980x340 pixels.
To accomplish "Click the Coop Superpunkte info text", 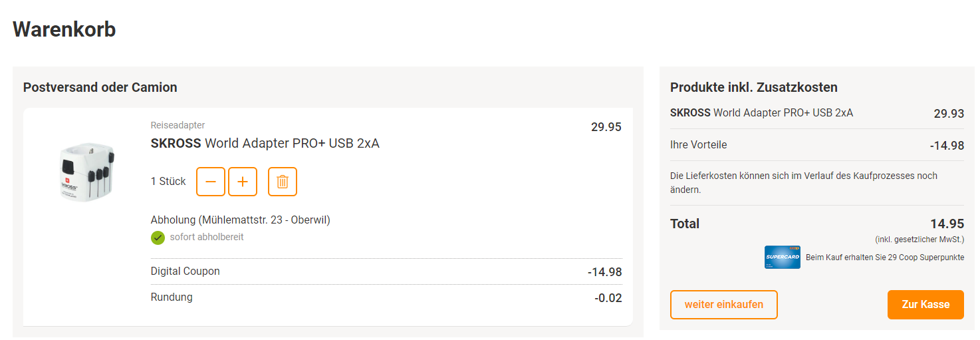I will pos(884,257).
